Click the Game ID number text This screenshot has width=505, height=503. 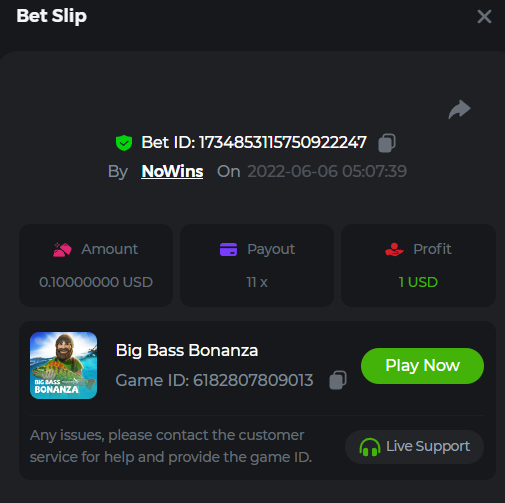point(253,380)
